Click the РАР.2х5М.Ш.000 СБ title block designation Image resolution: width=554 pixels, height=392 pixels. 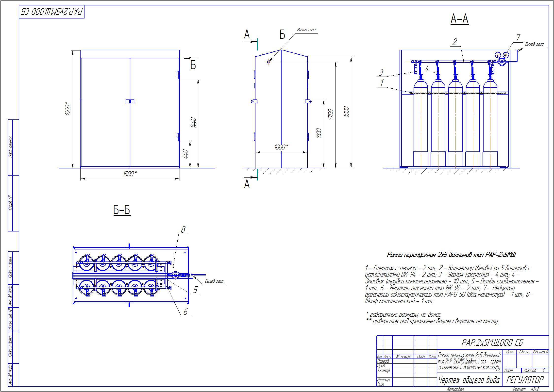pos(493,343)
